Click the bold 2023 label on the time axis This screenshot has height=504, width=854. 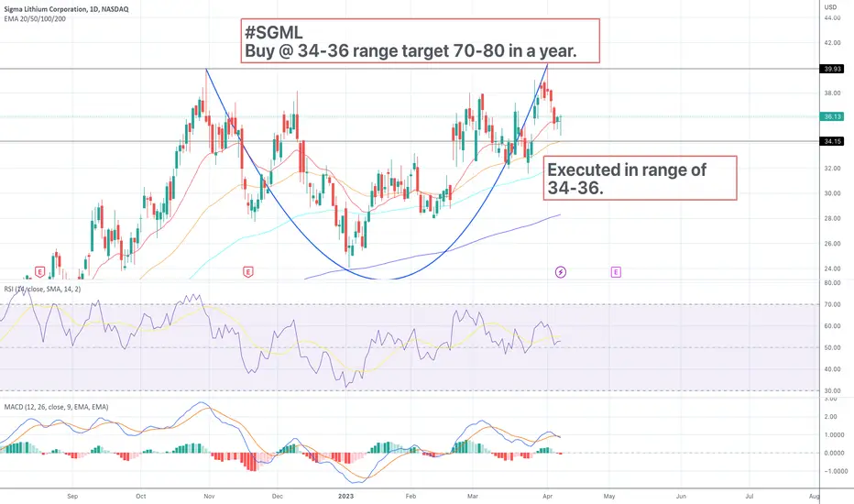coord(345,497)
